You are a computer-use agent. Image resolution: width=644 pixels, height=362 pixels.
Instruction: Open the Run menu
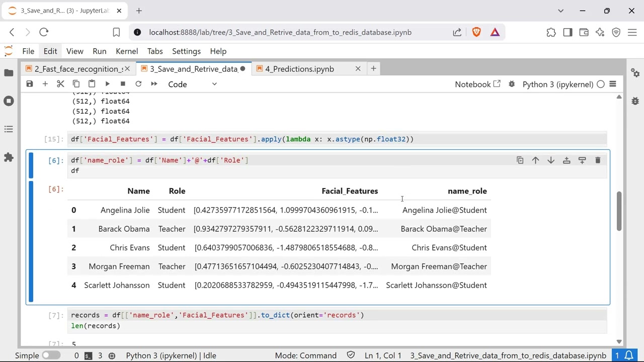(99, 51)
